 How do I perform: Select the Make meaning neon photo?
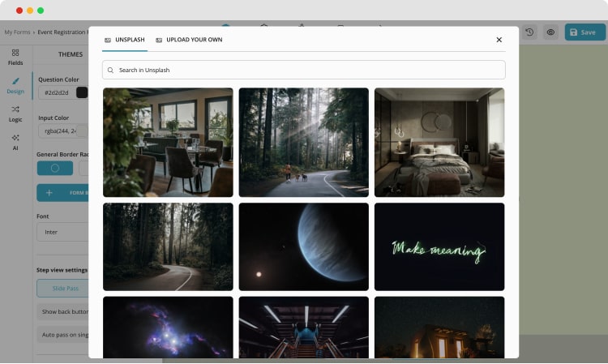tap(439, 246)
